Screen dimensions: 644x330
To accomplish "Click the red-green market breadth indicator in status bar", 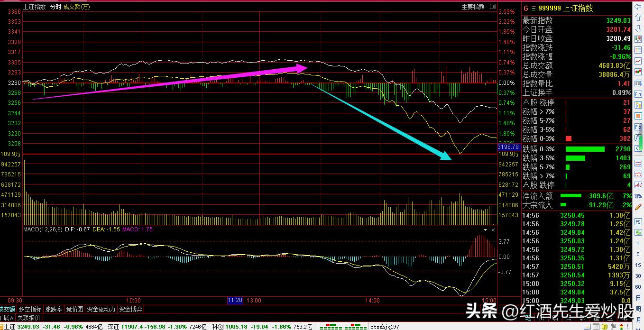I will click(343, 326).
